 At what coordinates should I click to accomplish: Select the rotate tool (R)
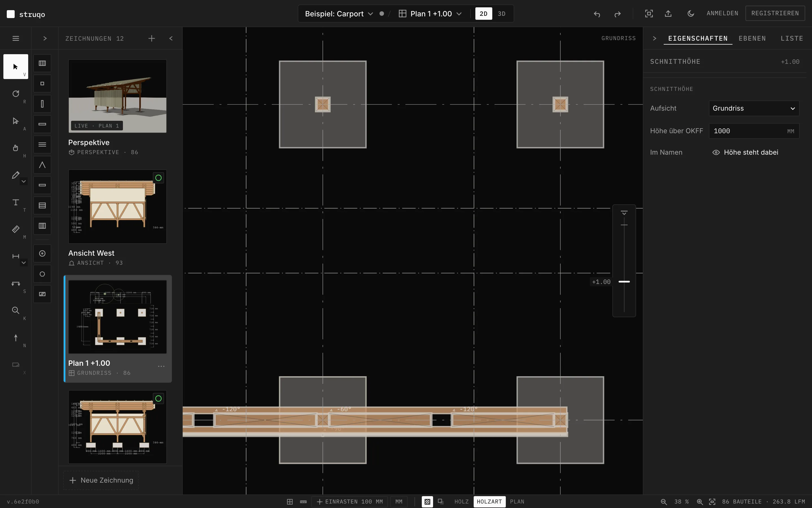tap(16, 94)
